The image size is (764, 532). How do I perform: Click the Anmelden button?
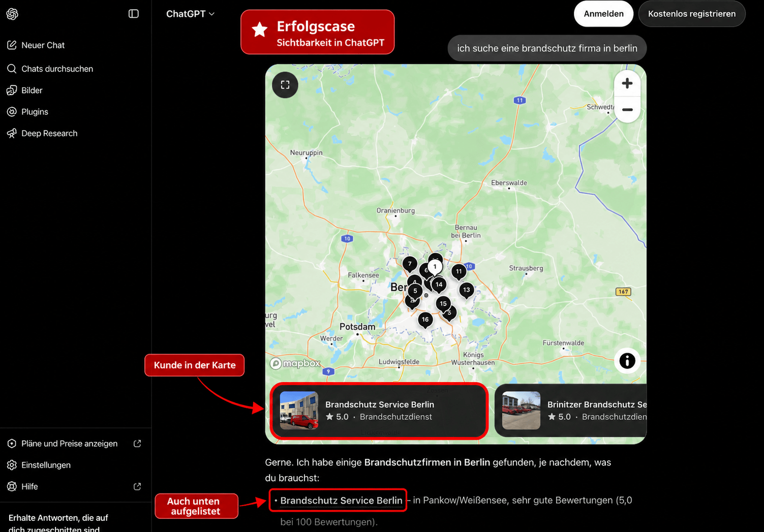click(603, 14)
